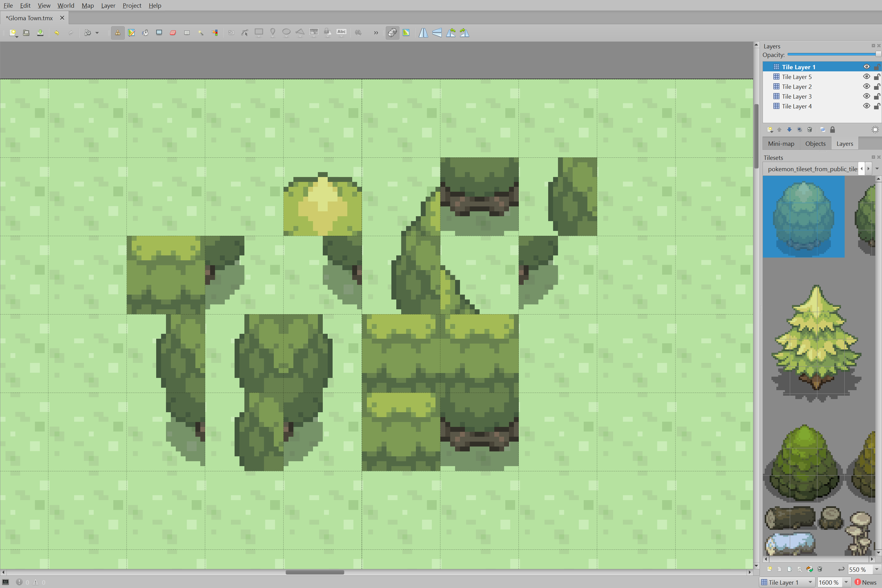Click the News button
The width and height of the screenshot is (882, 588).
865,582
